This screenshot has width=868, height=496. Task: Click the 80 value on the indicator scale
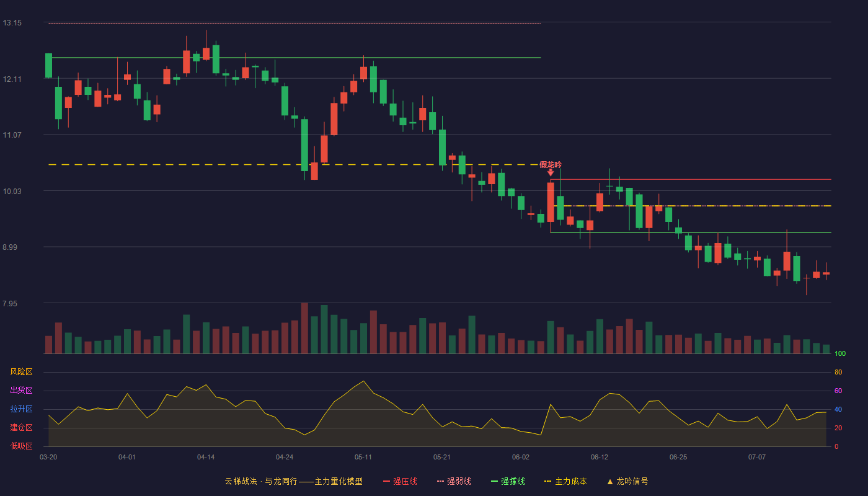(x=838, y=372)
